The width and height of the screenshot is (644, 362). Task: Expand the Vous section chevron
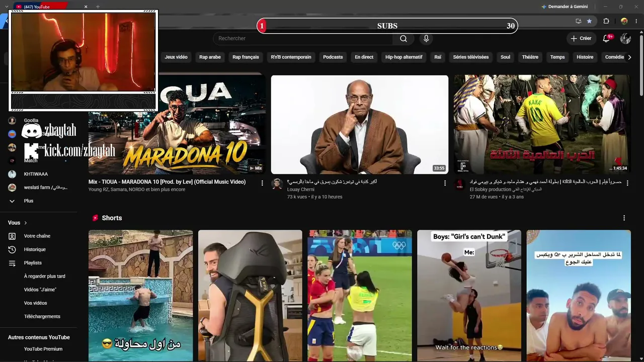click(x=26, y=223)
